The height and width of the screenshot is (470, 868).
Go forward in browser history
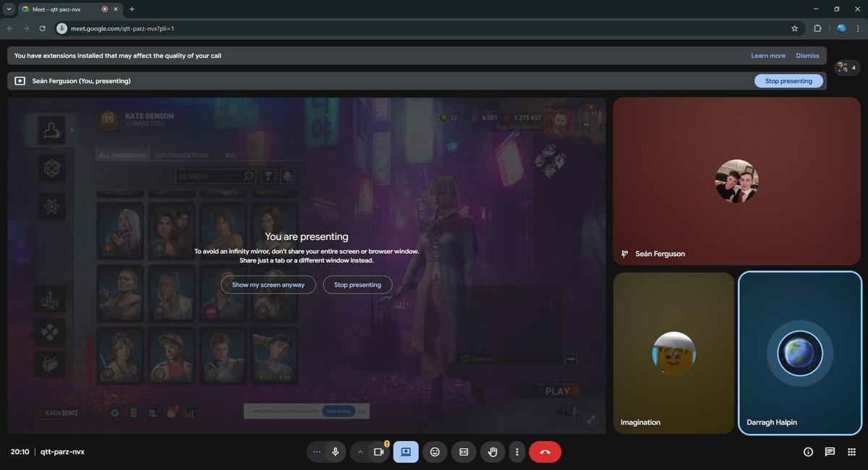26,28
